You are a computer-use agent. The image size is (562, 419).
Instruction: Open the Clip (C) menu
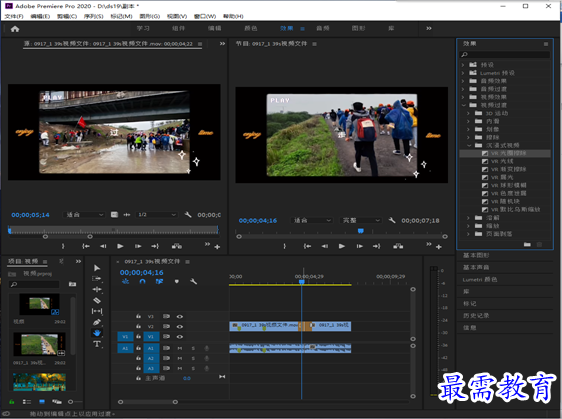pyautogui.click(x=67, y=16)
